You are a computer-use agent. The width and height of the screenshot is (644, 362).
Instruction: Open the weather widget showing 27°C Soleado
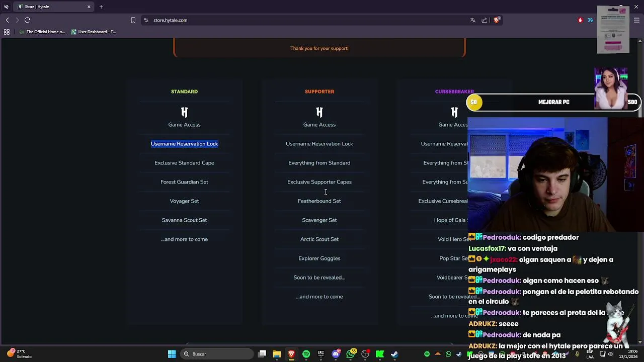click(20, 354)
